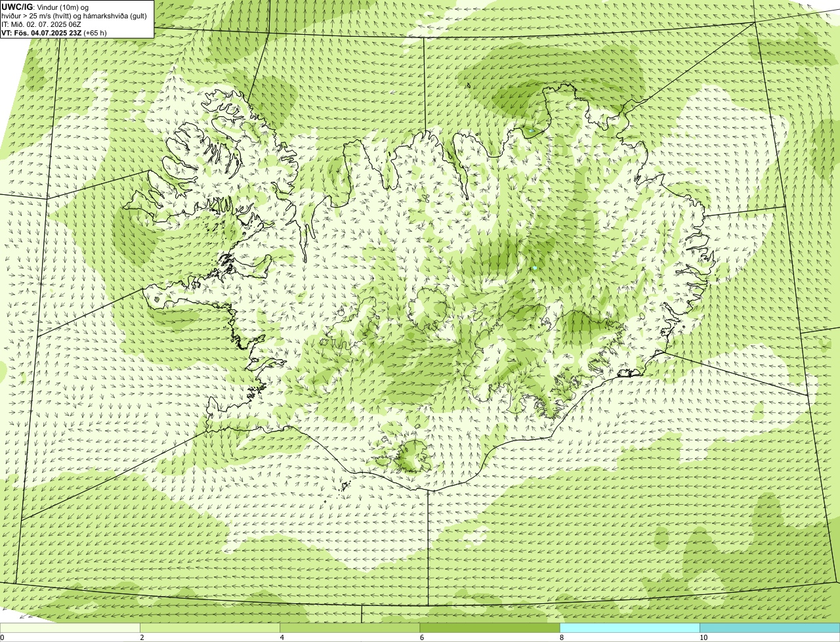Click the cyan gust marker near the north coast
Screen dimensions: 840x642
pos(531,131)
